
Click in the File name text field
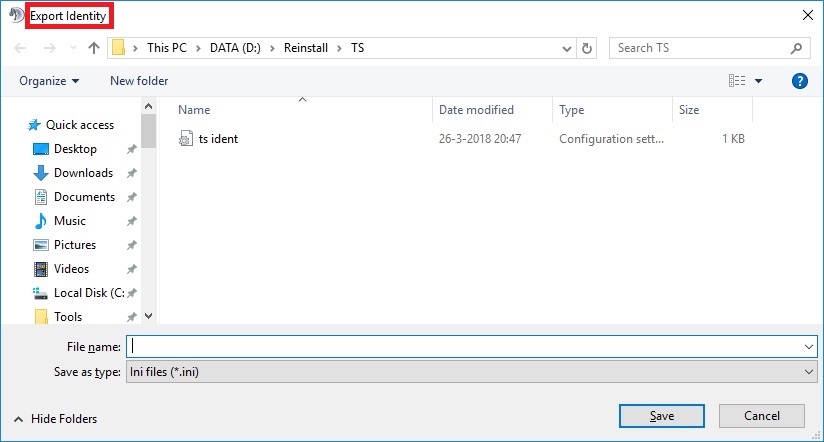click(465, 346)
